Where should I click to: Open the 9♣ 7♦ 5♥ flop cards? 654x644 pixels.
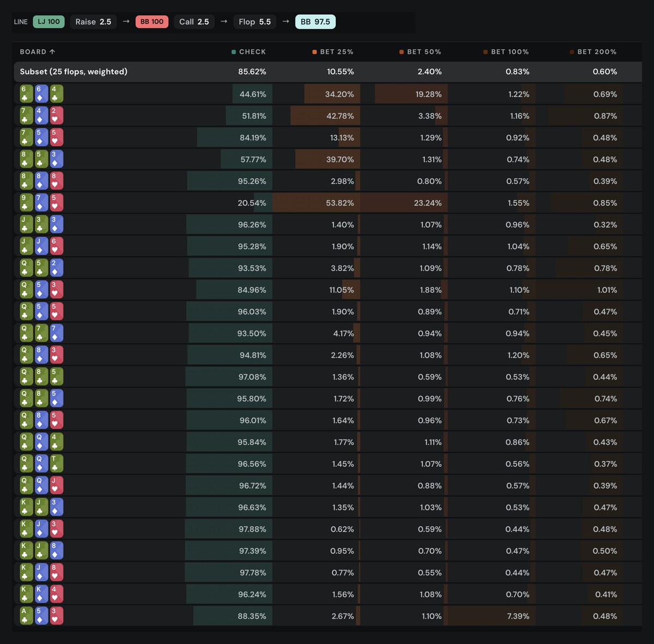[x=41, y=203]
